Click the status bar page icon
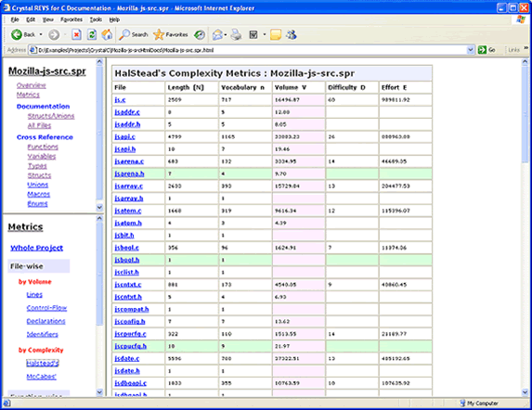Screen dimensions: 532x410 (x=6, y=403)
